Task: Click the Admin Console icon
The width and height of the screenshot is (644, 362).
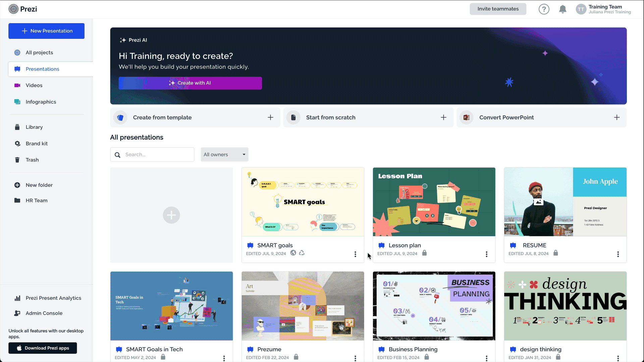Action: tap(17, 313)
